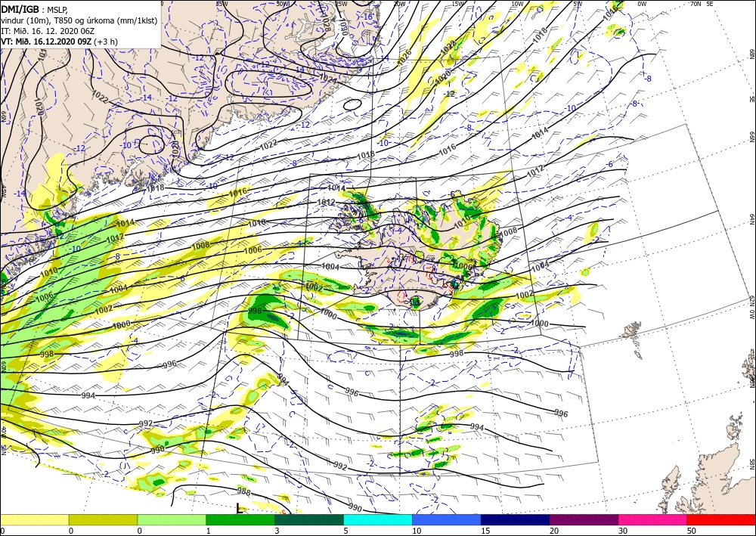The image size is (756, 536).
Task: Click the pink legend color swatch
Action: point(653,519)
